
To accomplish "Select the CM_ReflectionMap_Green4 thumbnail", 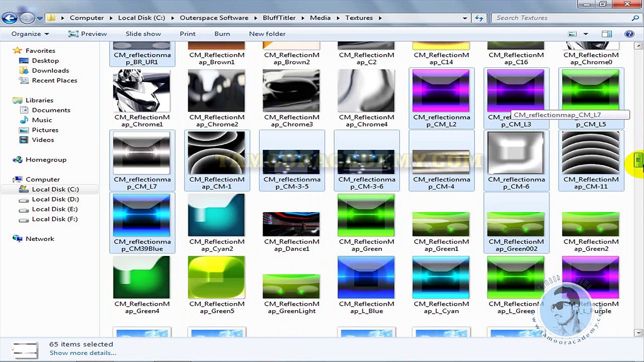I will tap(142, 278).
